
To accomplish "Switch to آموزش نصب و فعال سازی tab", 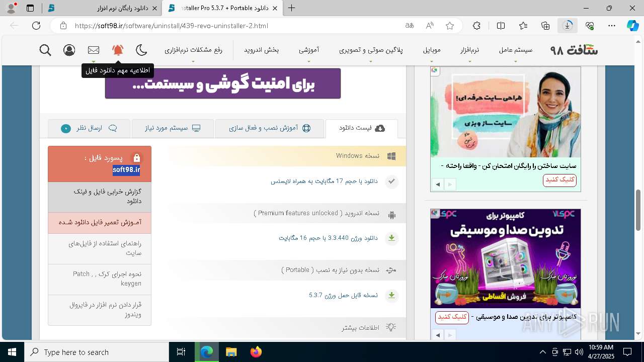I will point(270,128).
